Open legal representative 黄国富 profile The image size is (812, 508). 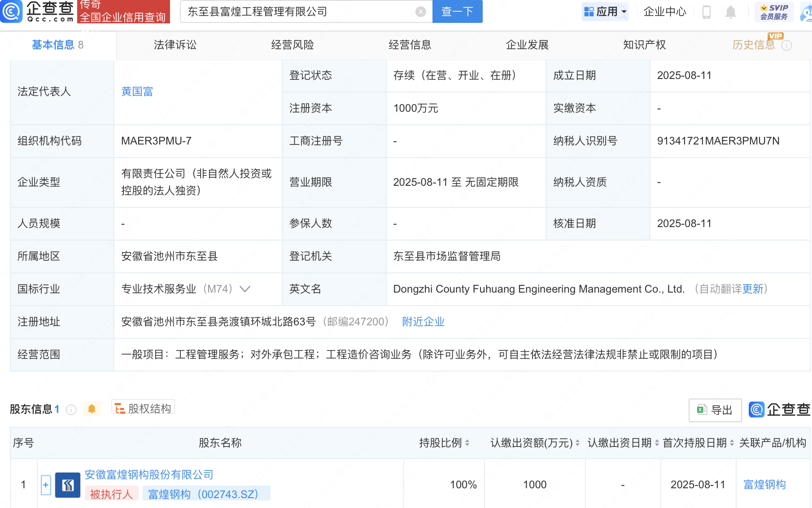(x=137, y=92)
